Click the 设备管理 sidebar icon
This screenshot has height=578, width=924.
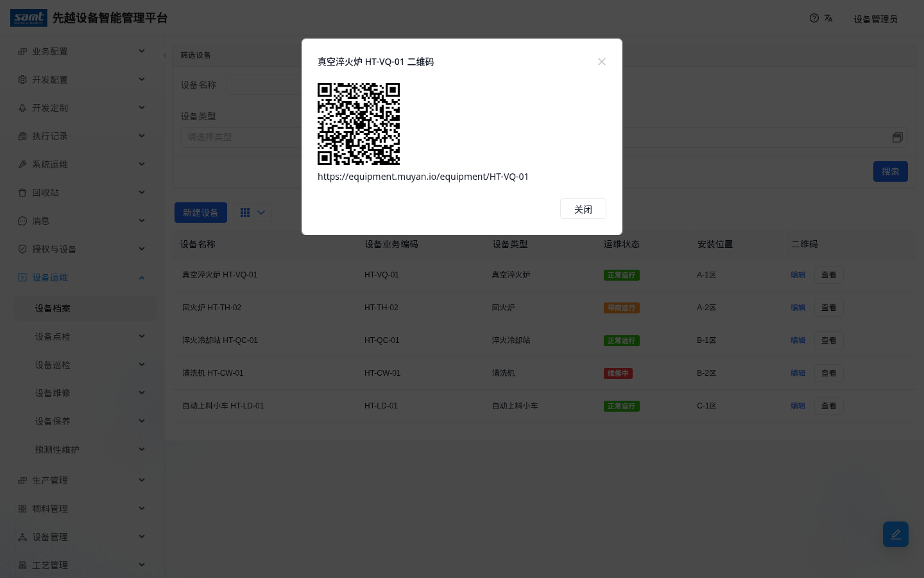(x=22, y=537)
